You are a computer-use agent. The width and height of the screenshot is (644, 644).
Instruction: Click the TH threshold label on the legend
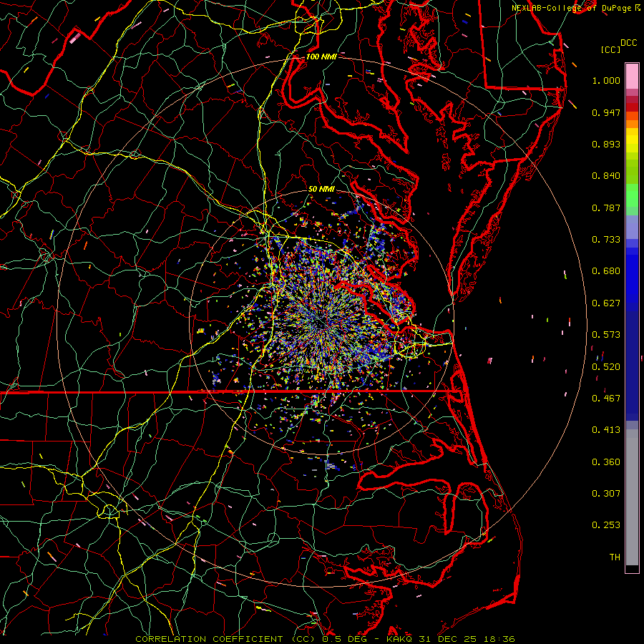[x=615, y=557]
